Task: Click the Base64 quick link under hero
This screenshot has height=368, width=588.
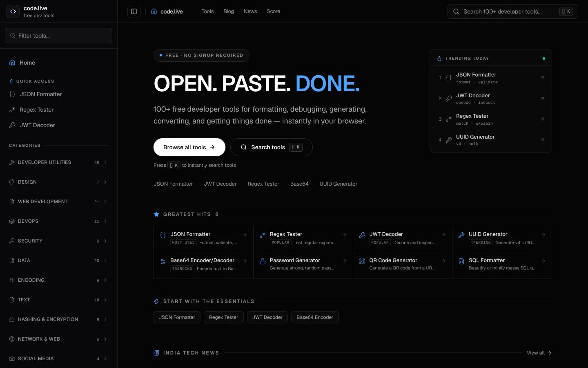Action: point(299,184)
